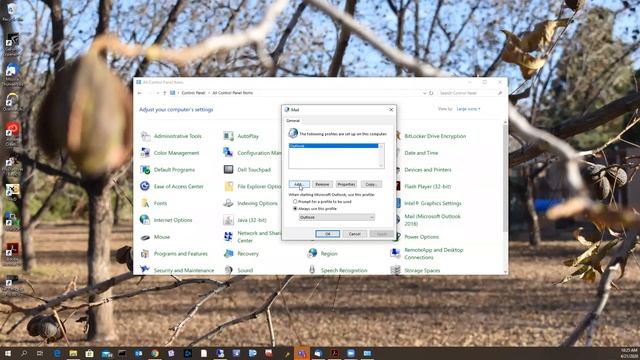Open the Storage Spaces icon

[396, 270]
